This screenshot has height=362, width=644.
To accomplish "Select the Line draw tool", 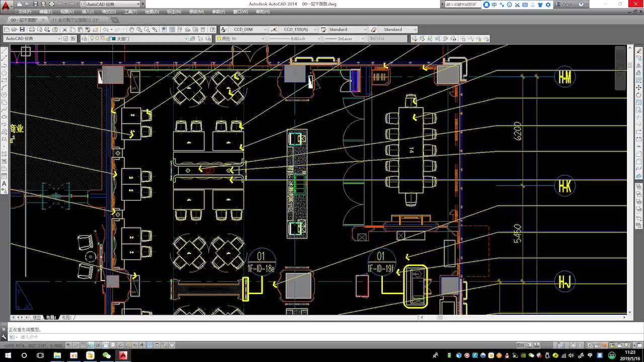I will click(5, 51).
